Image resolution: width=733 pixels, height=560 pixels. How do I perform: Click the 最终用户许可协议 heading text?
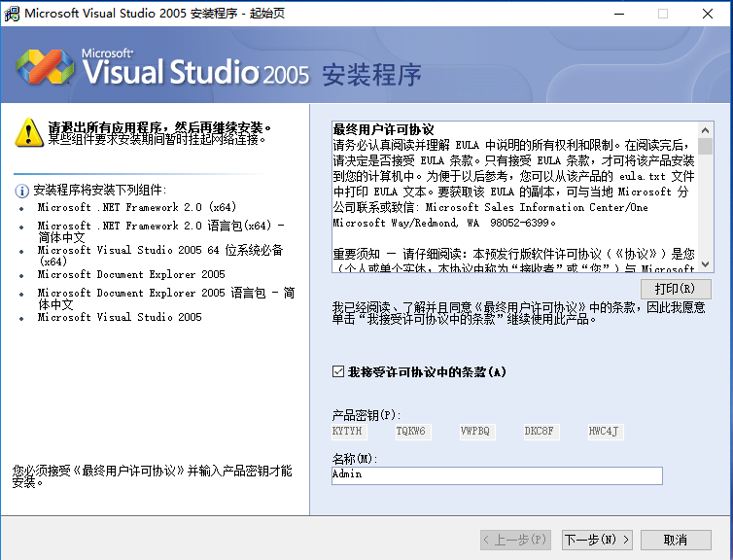383,129
